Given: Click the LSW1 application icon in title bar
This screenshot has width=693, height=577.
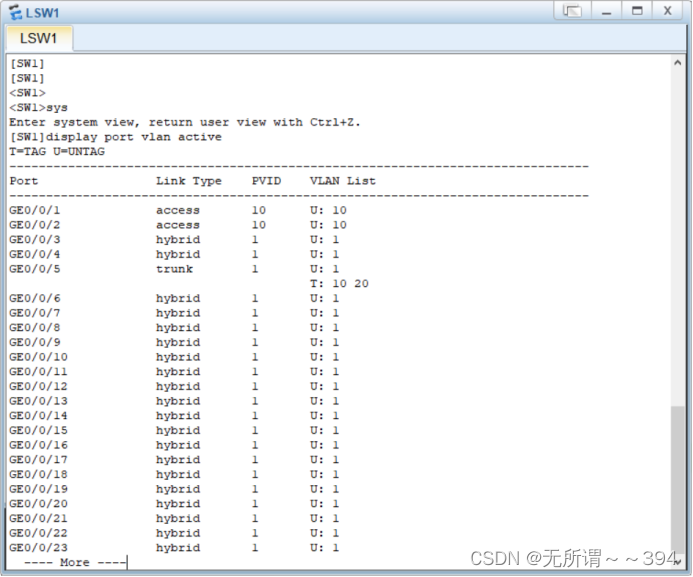Looking at the screenshot, I should (x=15, y=12).
